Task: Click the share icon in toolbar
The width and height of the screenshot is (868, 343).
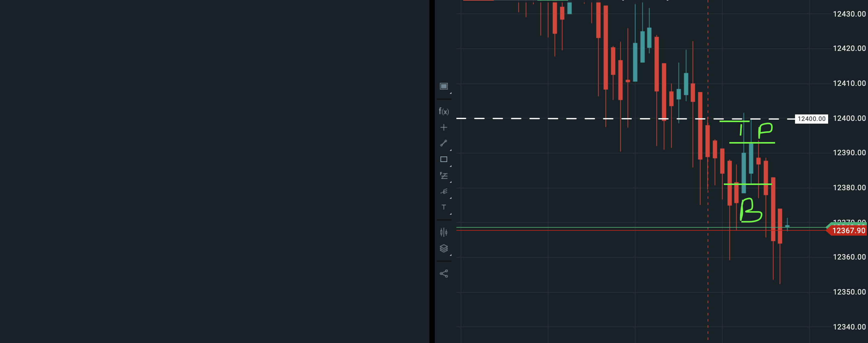Action: click(x=444, y=273)
